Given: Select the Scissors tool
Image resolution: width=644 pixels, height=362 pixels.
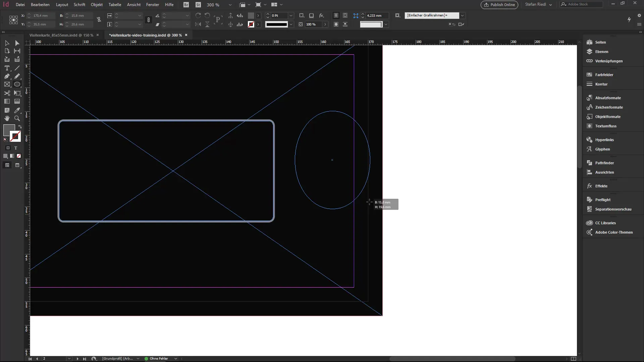Looking at the screenshot, I should (x=7, y=93).
